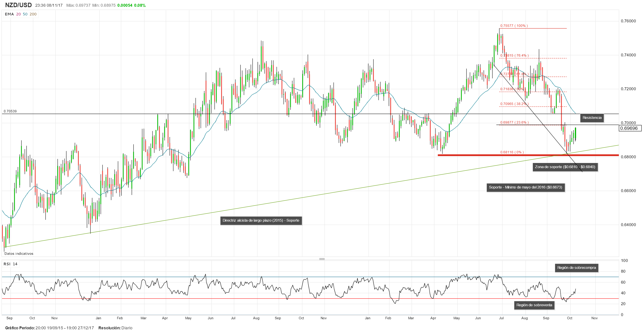Select the EMA 200 period label

(33, 14)
